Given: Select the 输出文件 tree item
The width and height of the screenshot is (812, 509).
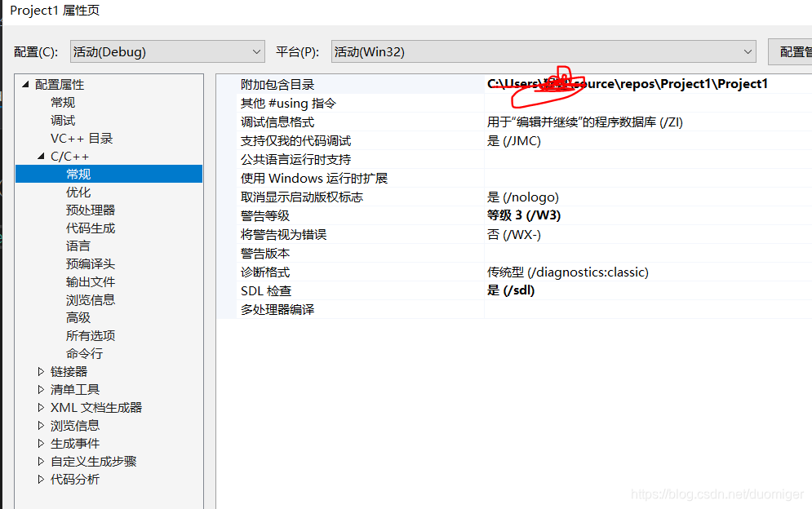Looking at the screenshot, I should (x=91, y=281).
